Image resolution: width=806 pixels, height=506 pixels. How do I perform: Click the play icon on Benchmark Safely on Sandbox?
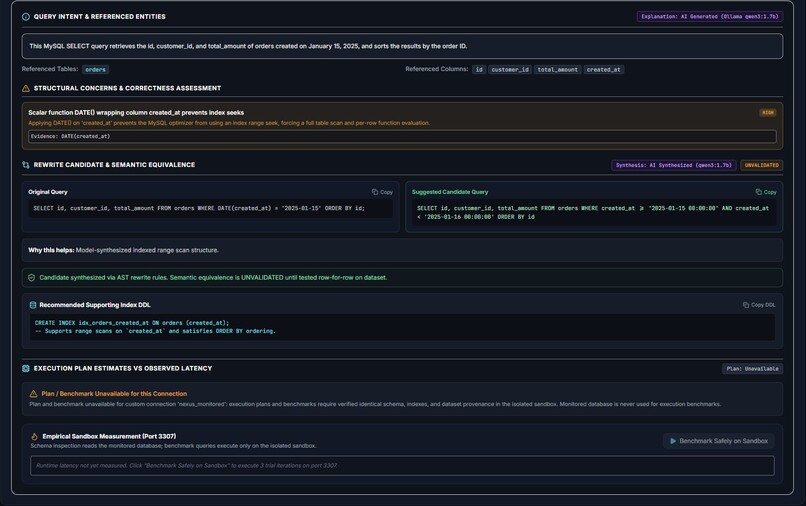[x=673, y=441]
